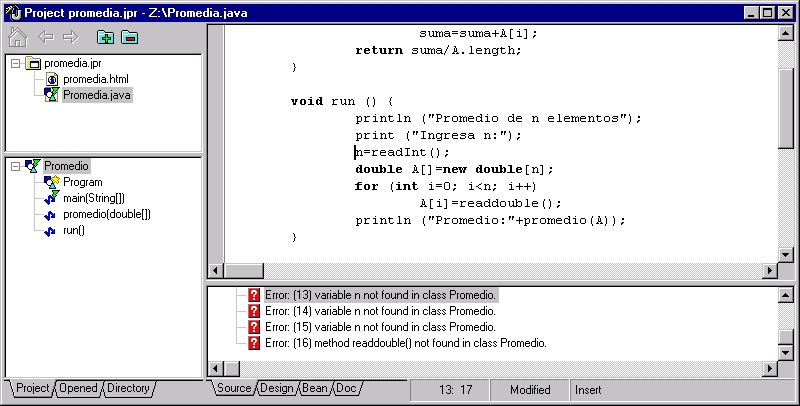Select the run() method in structure pane

pos(74,230)
